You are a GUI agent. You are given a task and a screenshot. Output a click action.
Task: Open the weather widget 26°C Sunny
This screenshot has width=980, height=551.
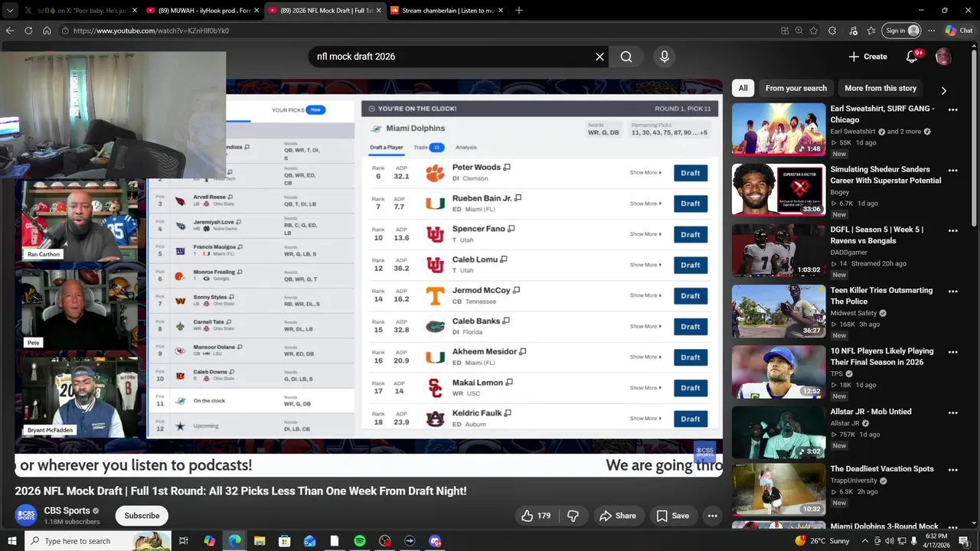(822, 541)
